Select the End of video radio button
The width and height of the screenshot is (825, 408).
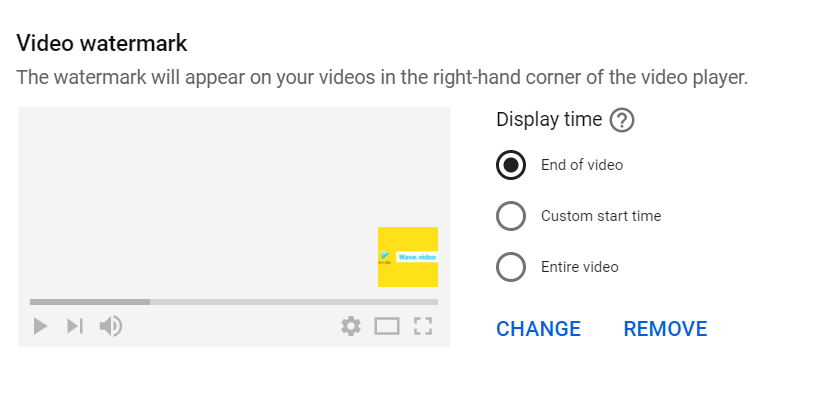(511, 165)
